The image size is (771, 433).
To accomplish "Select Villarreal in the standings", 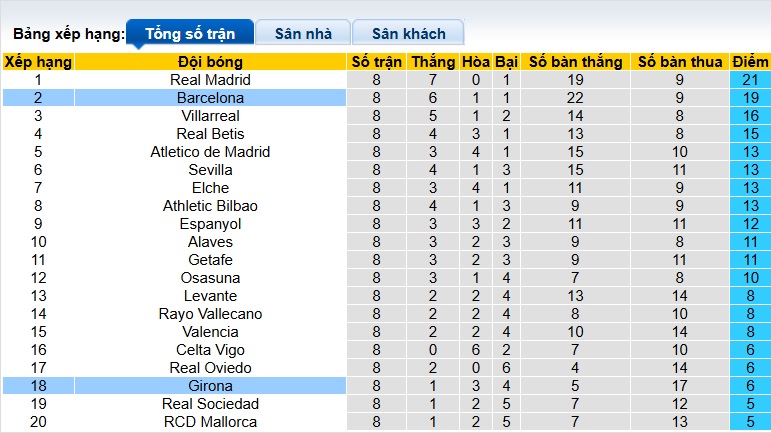I will pyautogui.click(x=210, y=116).
